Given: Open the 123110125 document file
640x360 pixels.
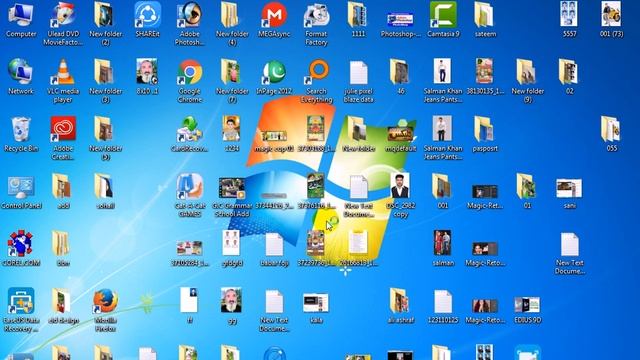Looking at the screenshot, I should point(443,307).
